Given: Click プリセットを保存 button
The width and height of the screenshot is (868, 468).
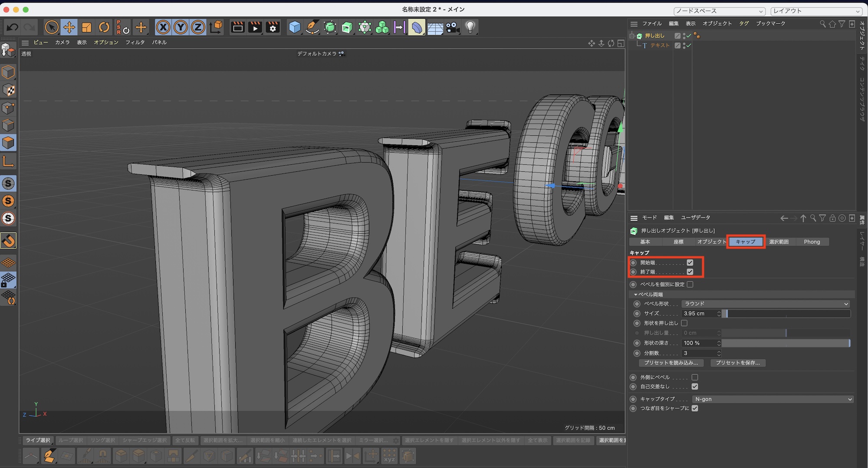Looking at the screenshot, I should 738,363.
